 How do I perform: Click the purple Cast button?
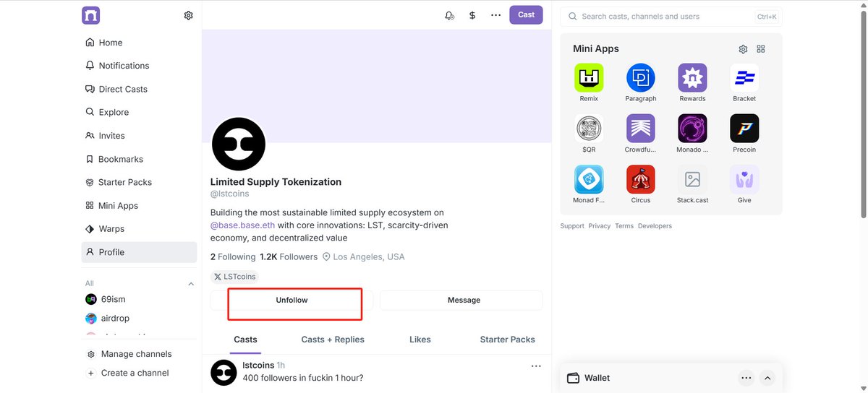[526, 14]
